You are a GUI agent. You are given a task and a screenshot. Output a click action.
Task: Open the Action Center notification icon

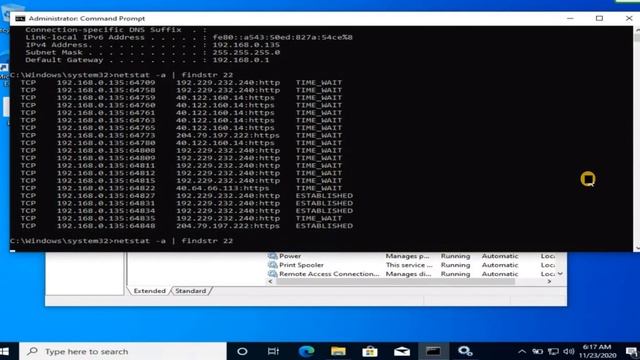pyautogui.click(x=632, y=351)
